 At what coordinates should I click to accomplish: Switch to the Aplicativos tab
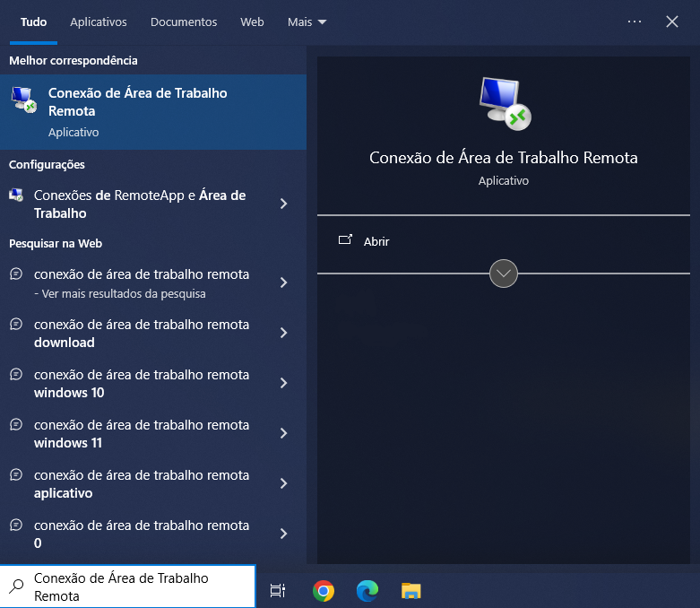(x=99, y=22)
